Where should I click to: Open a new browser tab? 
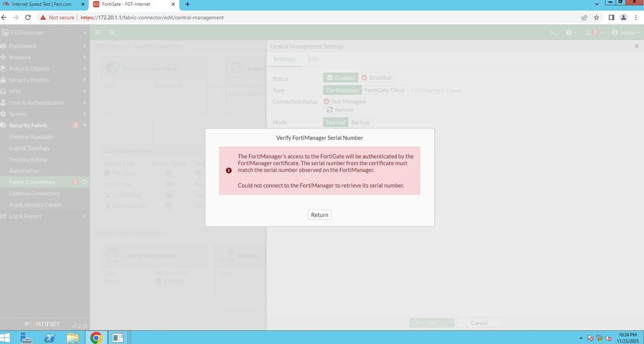(188, 4)
